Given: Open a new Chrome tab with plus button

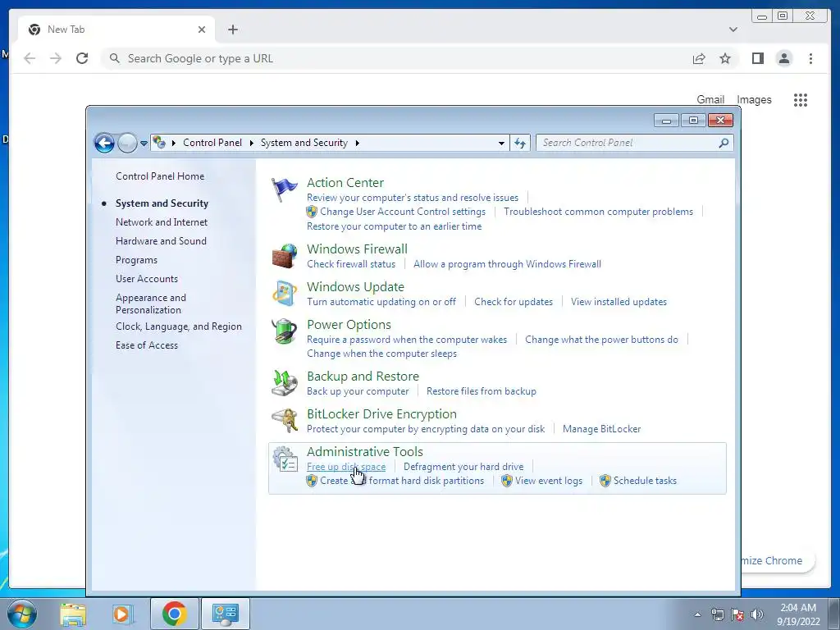Looking at the screenshot, I should pyautogui.click(x=232, y=30).
